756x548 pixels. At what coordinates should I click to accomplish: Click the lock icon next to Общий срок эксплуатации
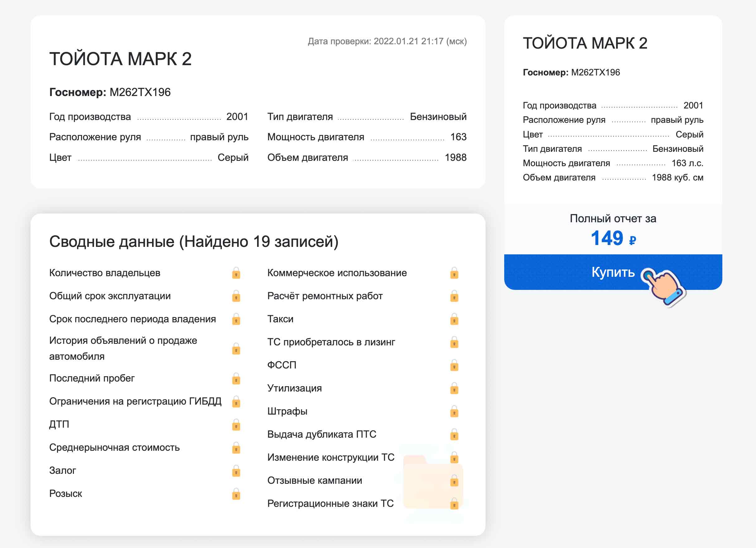236,296
